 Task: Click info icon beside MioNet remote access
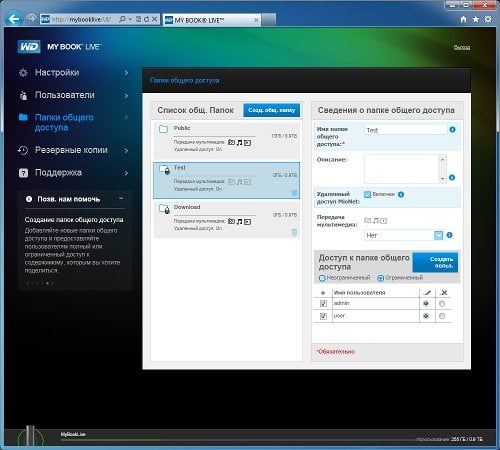401,194
